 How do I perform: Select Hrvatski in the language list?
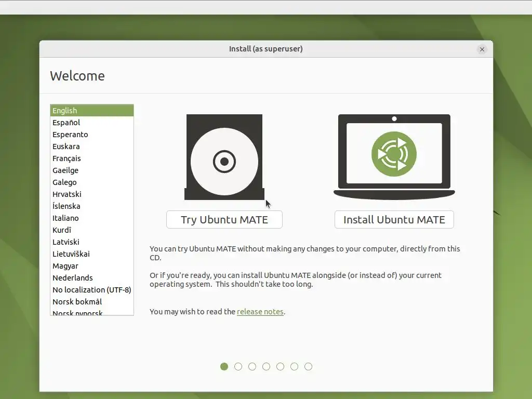(92, 194)
